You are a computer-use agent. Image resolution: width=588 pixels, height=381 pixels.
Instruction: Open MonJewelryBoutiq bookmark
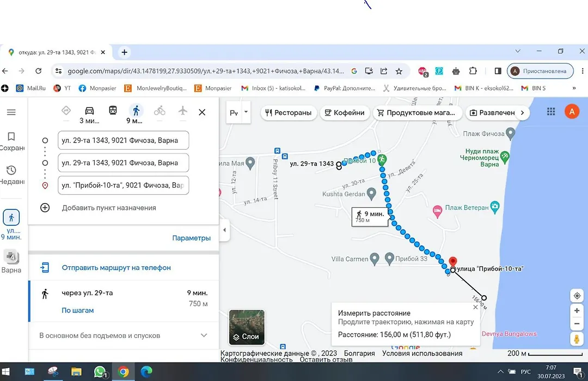pos(155,88)
